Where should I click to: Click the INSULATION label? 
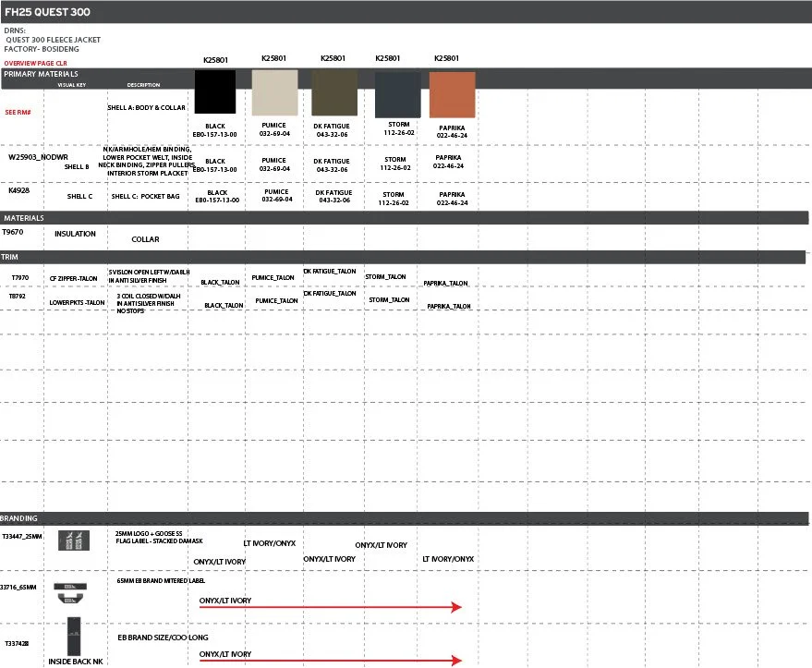(75, 234)
